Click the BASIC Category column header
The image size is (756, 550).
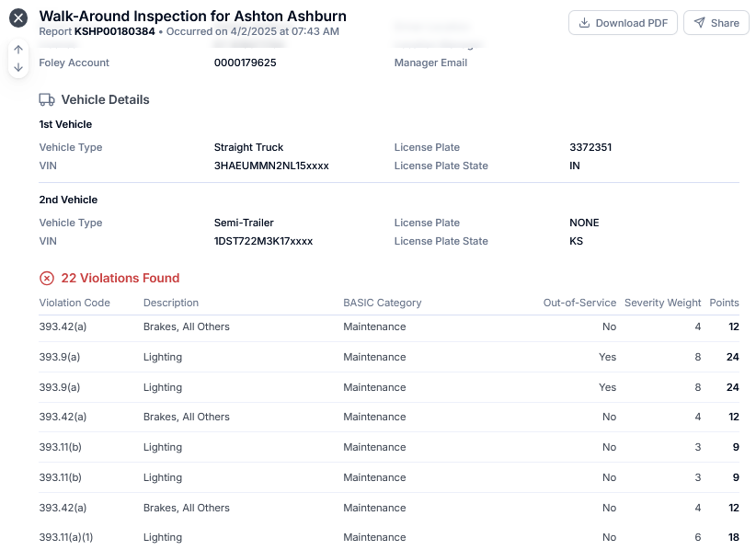(382, 303)
